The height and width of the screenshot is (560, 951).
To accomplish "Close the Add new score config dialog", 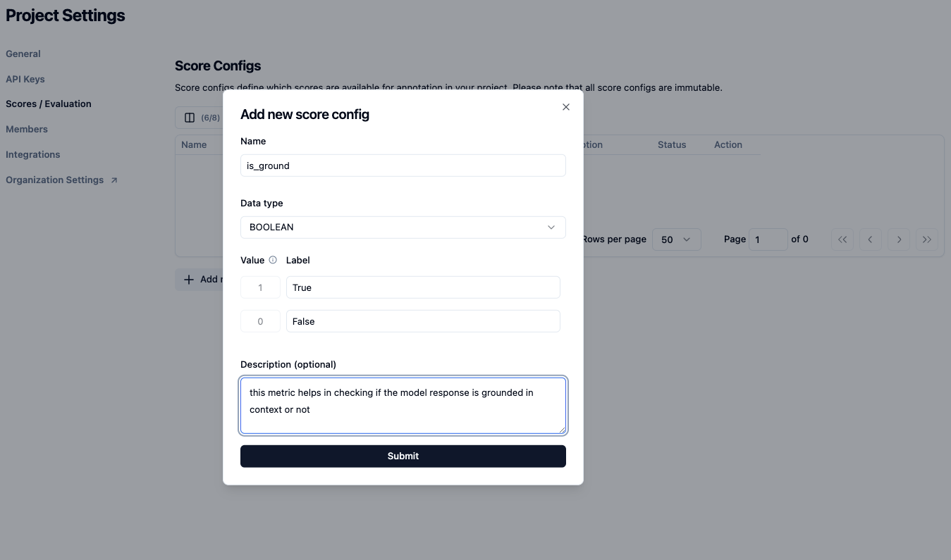I will (x=565, y=107).
